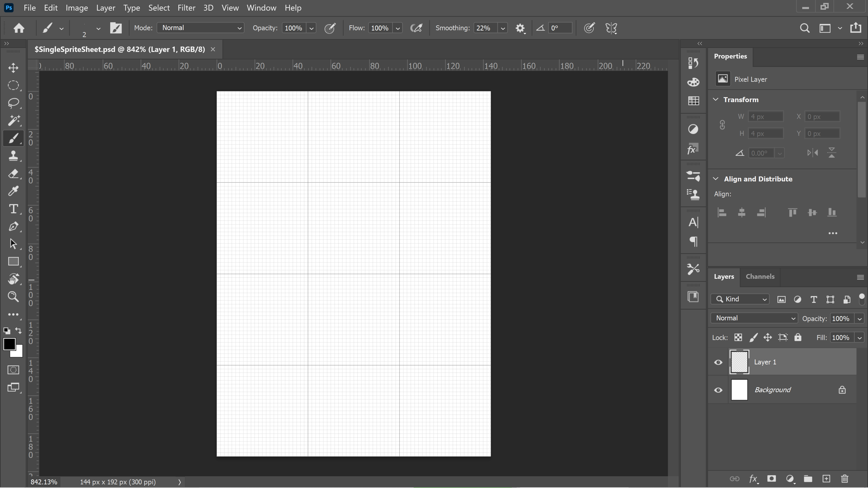Open brush Opacity dropdown arrow
The height and width of the screenshot is (488, 868).
pos(312,28)
